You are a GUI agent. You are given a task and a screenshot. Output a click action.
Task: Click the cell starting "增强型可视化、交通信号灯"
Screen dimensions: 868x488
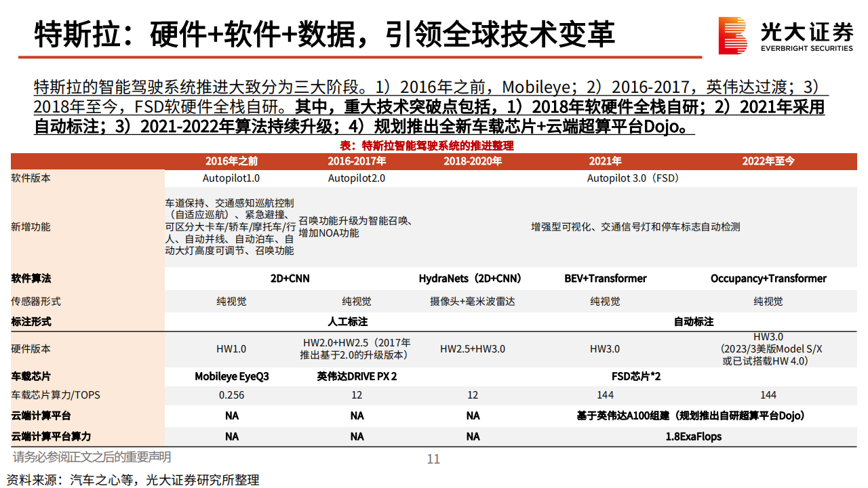coord(635,227)
